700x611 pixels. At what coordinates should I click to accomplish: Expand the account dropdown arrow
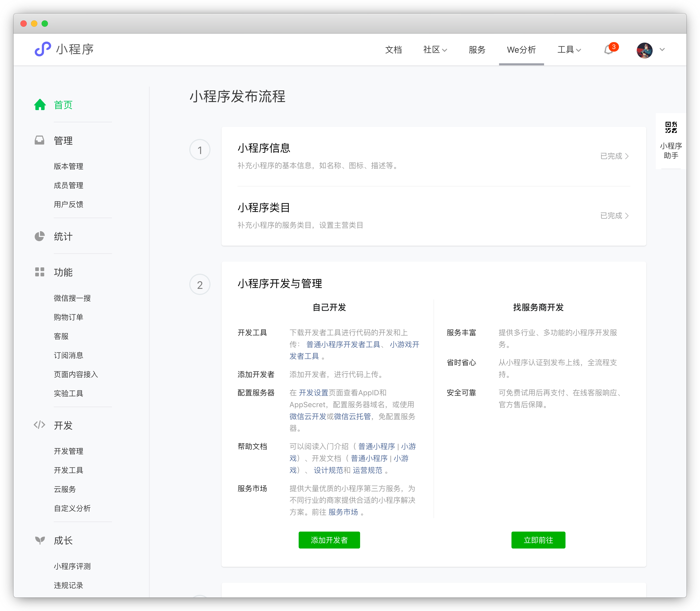point(662,50)
